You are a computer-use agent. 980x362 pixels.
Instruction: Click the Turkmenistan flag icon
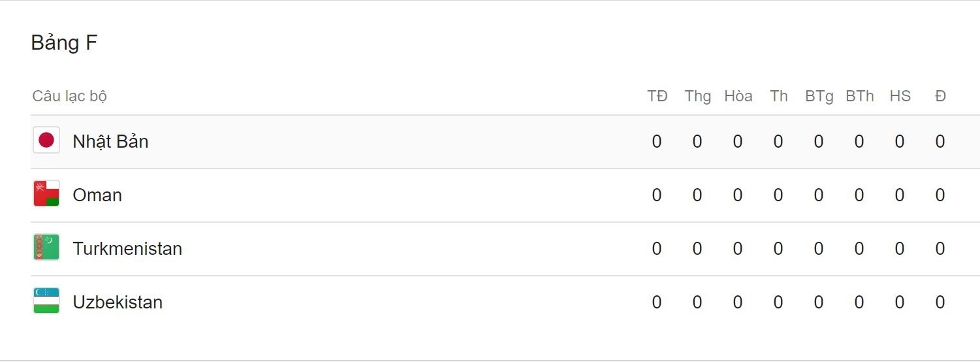pyautogui.click(x=46, y=248)
